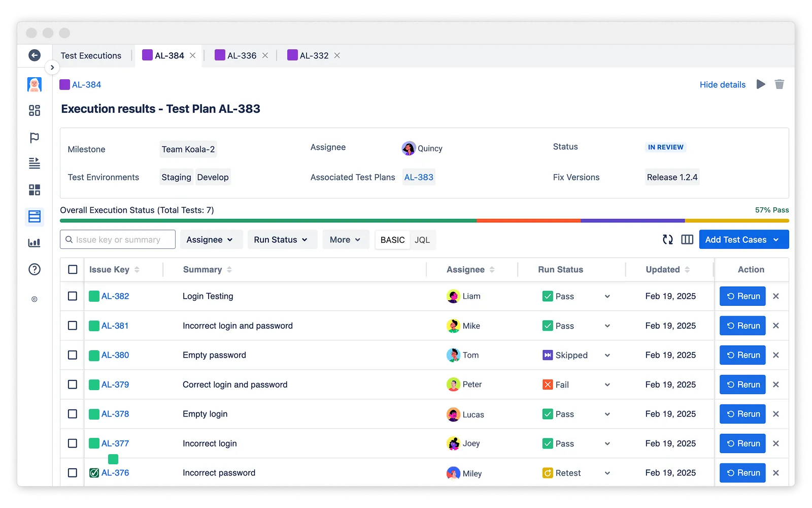Click the help question mark icon
This screenshot has width=812, height=508.
(x=35, y=269)
